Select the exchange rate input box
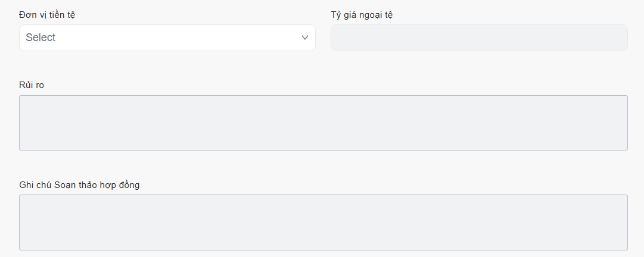 [x=479, y=37]
